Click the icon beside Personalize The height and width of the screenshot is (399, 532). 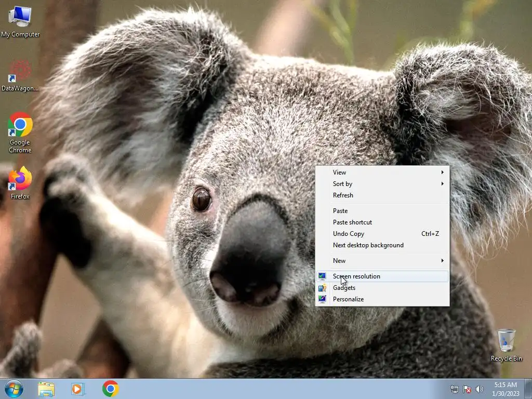[322, 299]
